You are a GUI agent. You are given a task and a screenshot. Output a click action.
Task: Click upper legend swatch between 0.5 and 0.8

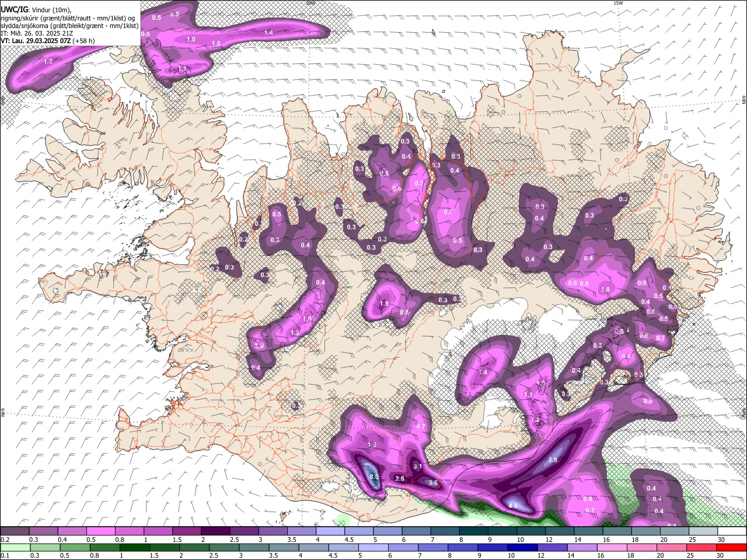click(x=100, y=531)
